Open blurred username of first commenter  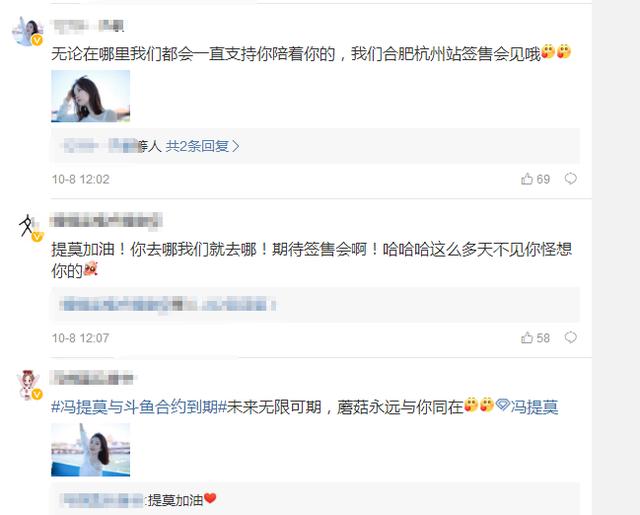(88, 26)
